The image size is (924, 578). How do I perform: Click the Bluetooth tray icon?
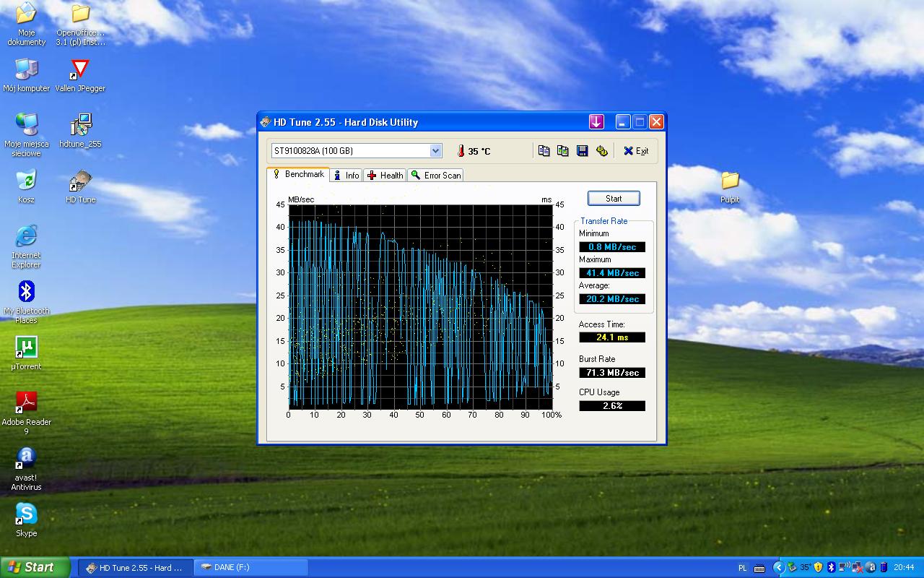point(832,568)
